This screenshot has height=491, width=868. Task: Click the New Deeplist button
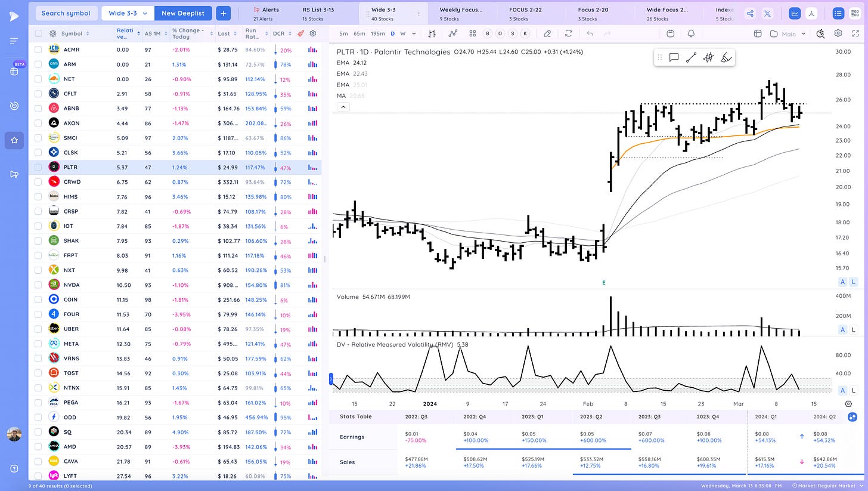pyautogui.click(x=182, y=13)
